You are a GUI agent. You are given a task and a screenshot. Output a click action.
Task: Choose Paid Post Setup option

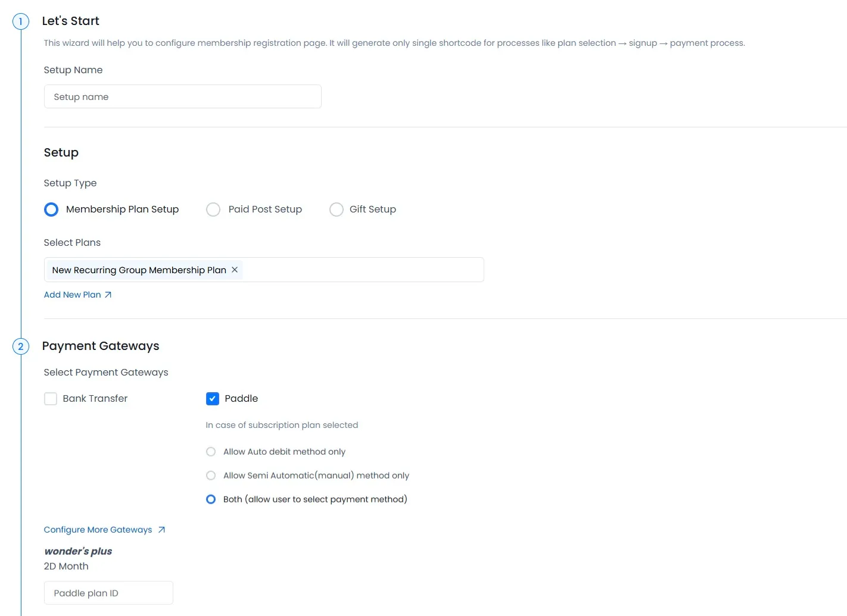pyautogui.click(x=213, y=209)
